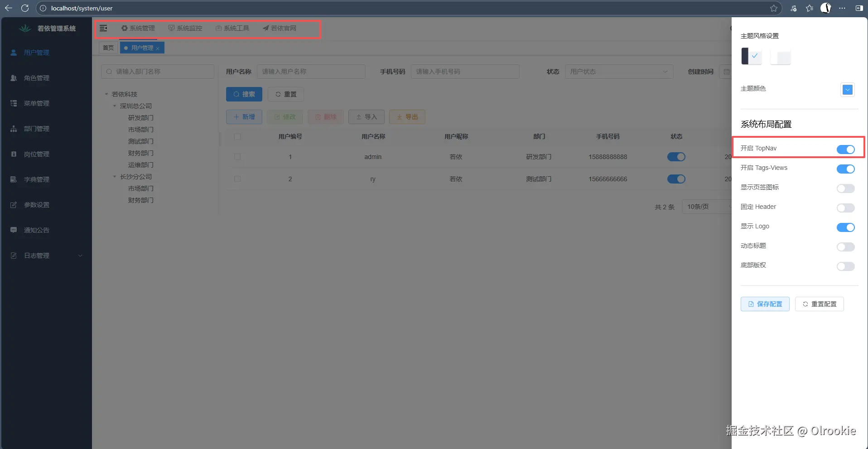Click the 搜索 search button
The width and height of the screenshot is (868, 449).
244,94
